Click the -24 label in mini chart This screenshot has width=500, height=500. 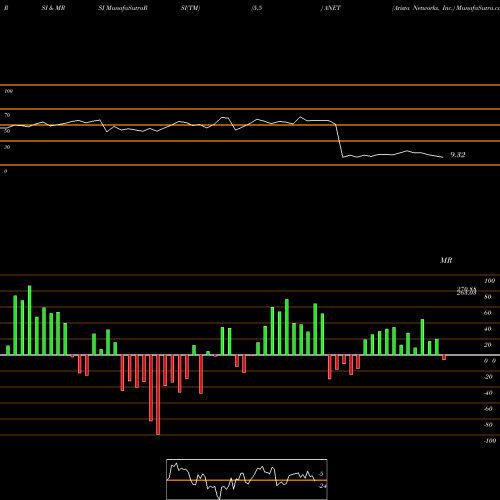(322, 486)
